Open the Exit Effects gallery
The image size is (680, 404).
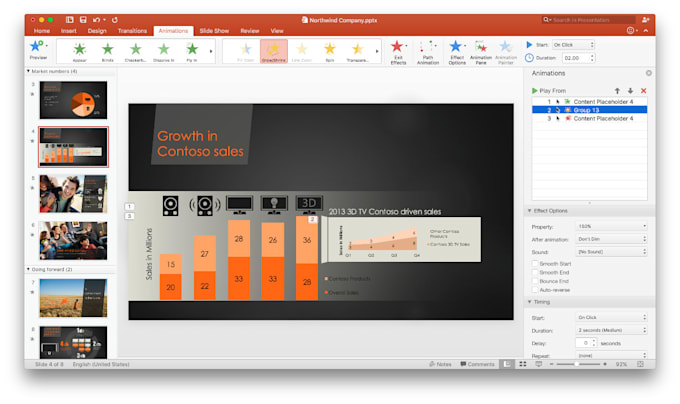tap(398, 50)
